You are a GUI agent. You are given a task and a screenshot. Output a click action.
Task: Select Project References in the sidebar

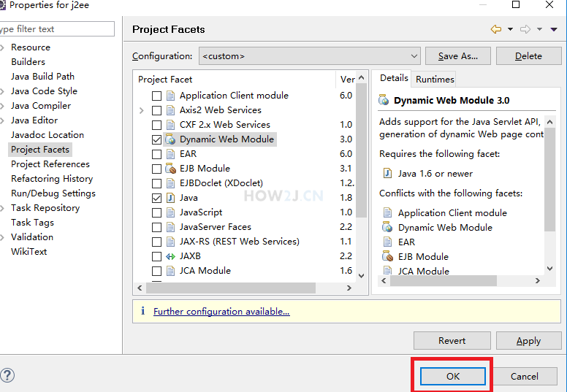[x=50, y=164]
